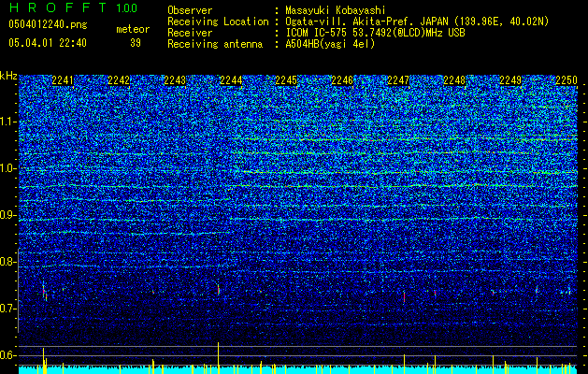Click the 2250 time marker
The height and width of the screenshot is (374, 588).
coord(566,80)
